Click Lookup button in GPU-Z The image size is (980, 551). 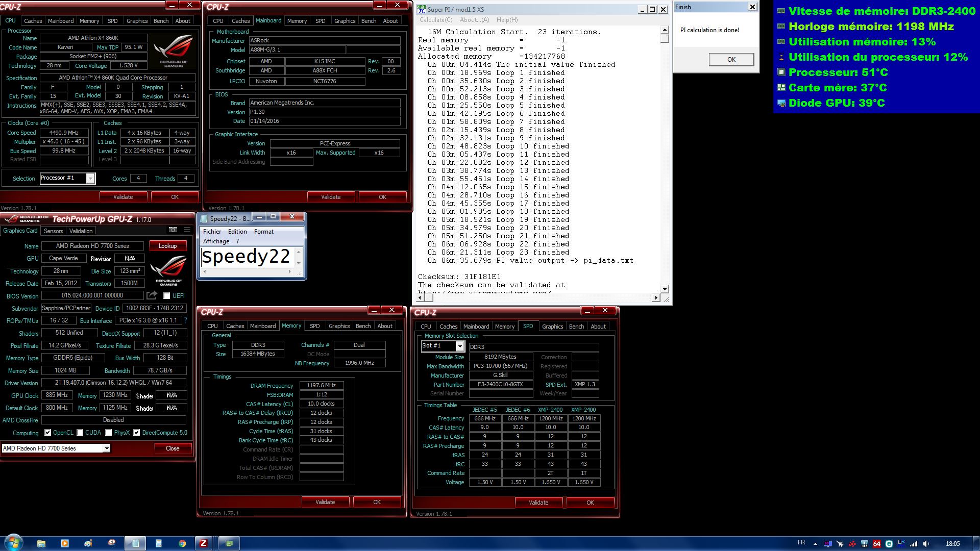click(167, 246)
